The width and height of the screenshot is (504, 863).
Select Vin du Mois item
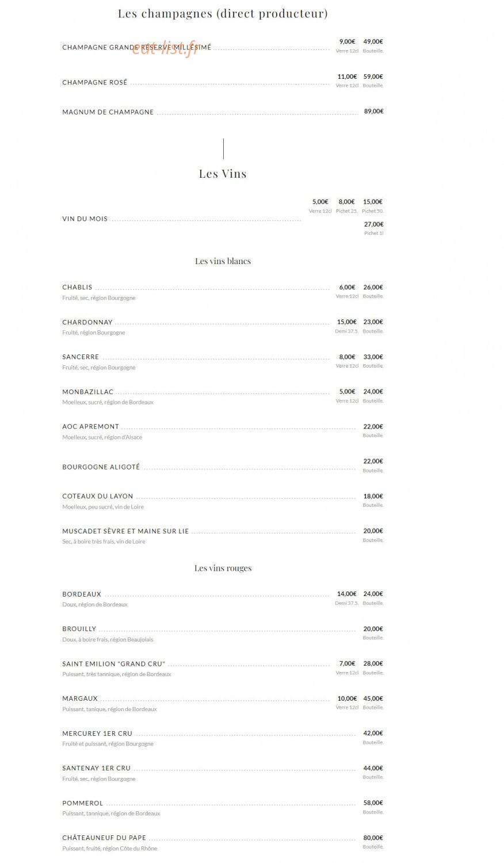pos(85,219)
